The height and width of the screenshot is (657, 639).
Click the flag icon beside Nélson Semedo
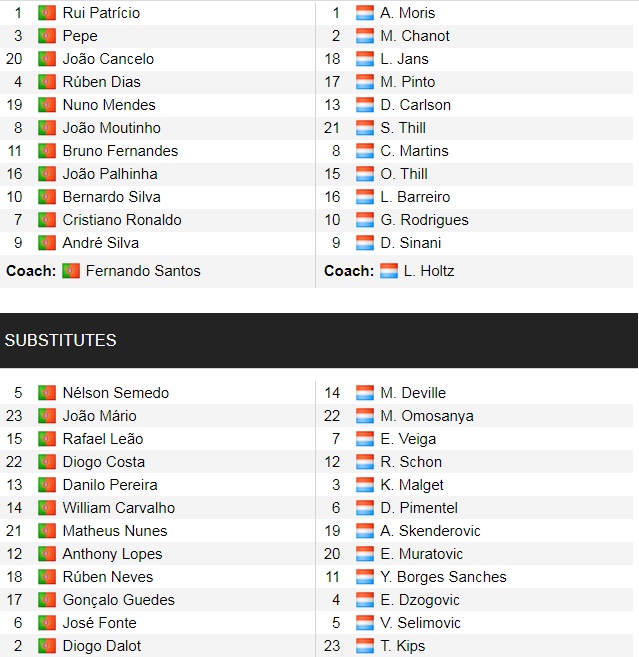[x=47, y=393]
